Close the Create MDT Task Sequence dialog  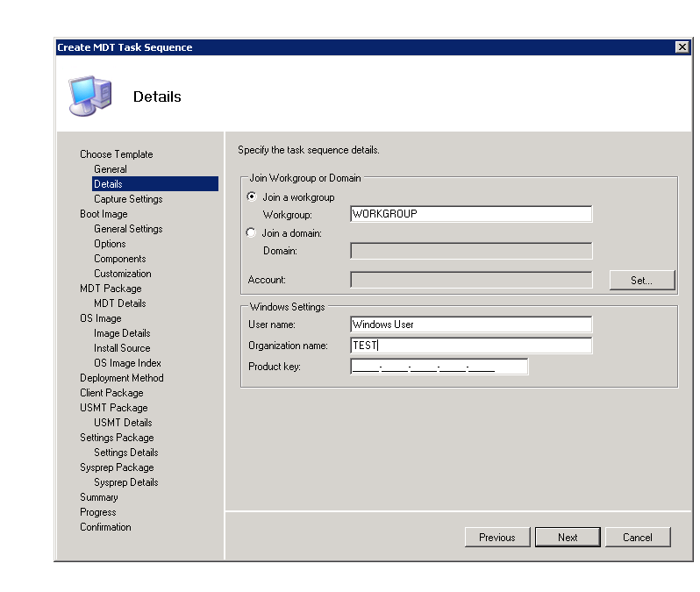click(682, 47)
